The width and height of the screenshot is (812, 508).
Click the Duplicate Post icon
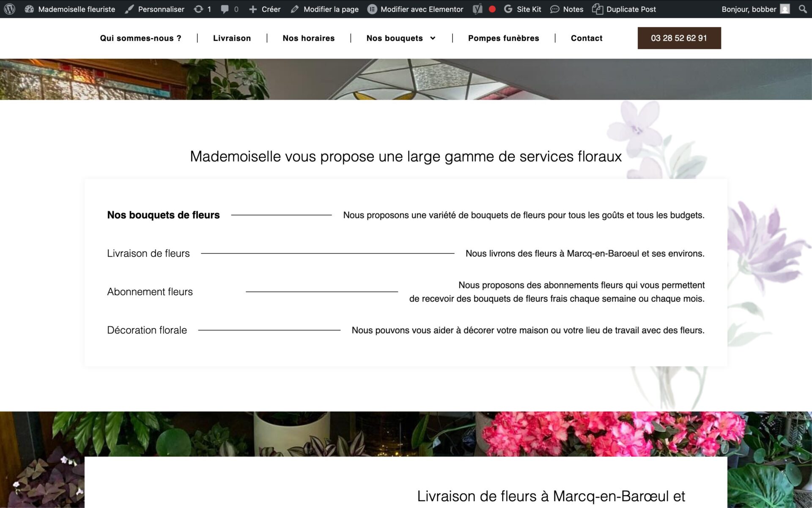click(597, 9)
